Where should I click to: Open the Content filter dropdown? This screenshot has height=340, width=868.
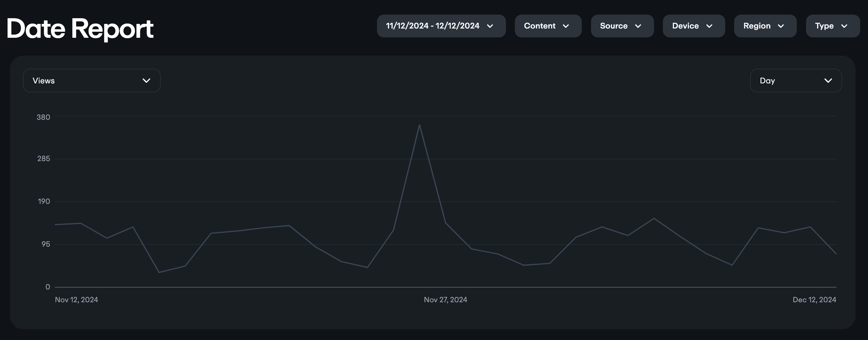pyautogui.click(x=540, y=26)
